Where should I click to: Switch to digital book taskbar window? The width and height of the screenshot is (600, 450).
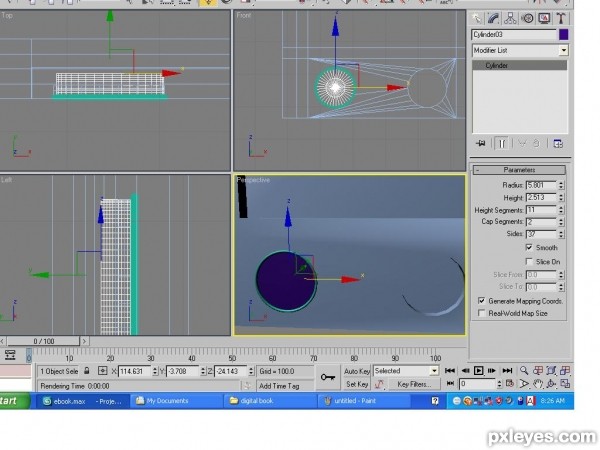tap(270, 401)
